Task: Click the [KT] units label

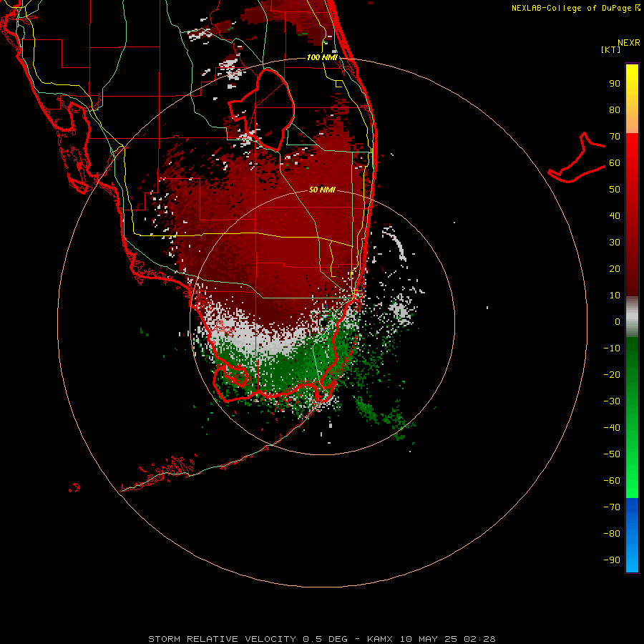Action: [x=610, y=49]
